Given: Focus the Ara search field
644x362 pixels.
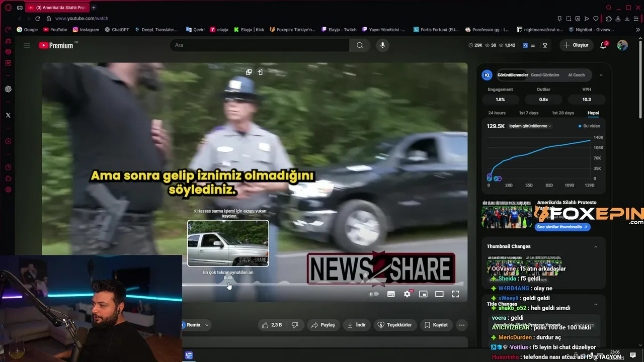Looking at the screenshot, I should [260, 45].
